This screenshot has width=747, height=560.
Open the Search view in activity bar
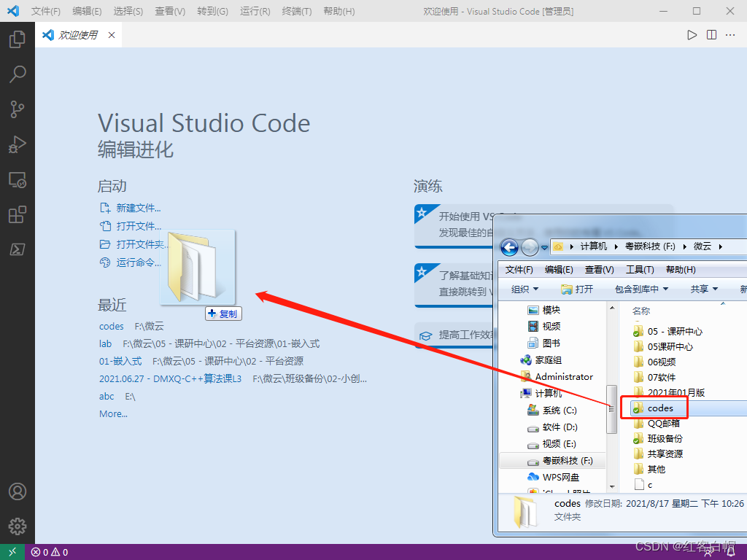coord(18,74)
